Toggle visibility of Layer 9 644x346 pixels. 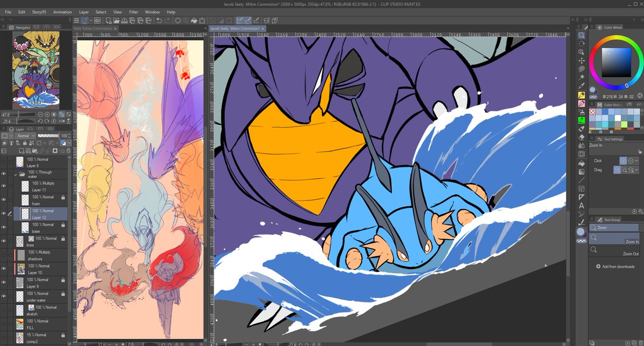click(x=4, y=283)
